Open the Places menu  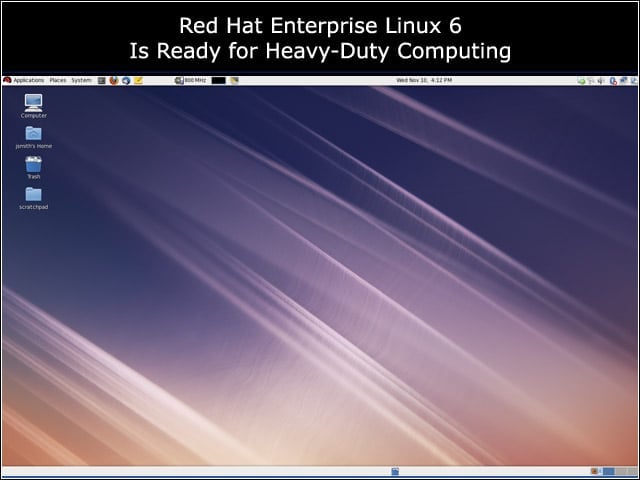point(58,80)
